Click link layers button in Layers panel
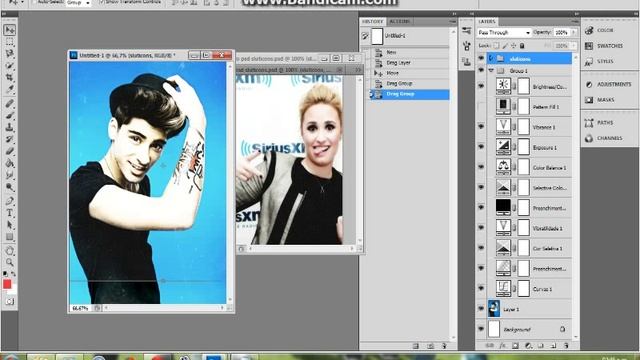Viewport: 640px width, 360px height. point(490,346)
